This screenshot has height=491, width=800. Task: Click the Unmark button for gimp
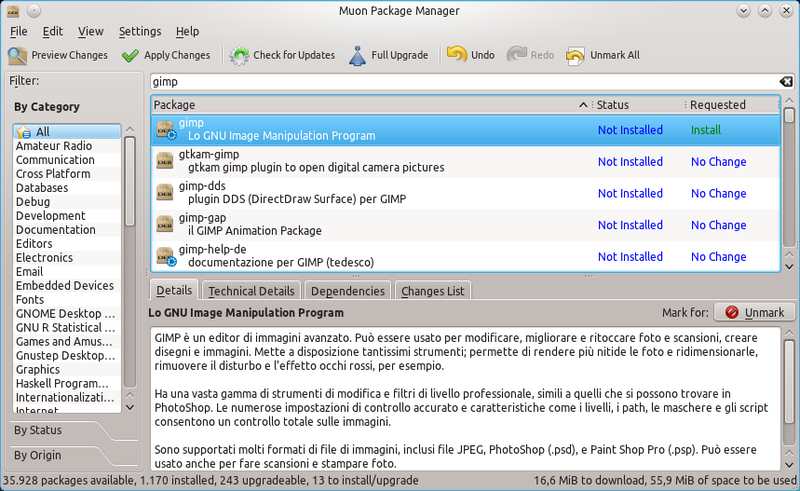754,313
